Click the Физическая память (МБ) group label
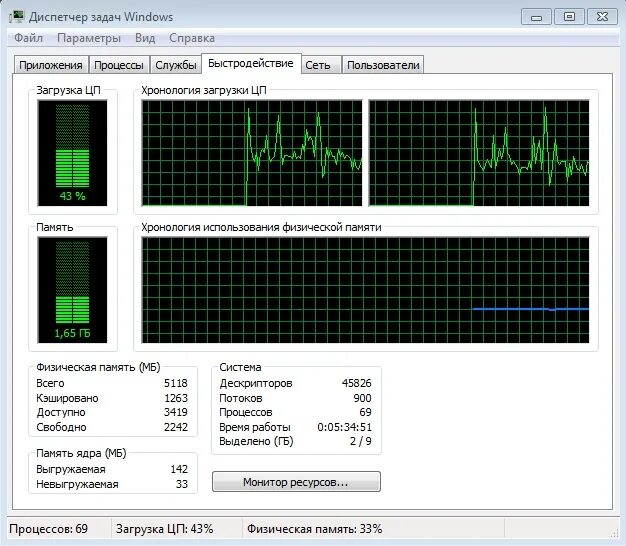This screenshot has width=626, height=546. pyautogui.click(x=98, y=367)
